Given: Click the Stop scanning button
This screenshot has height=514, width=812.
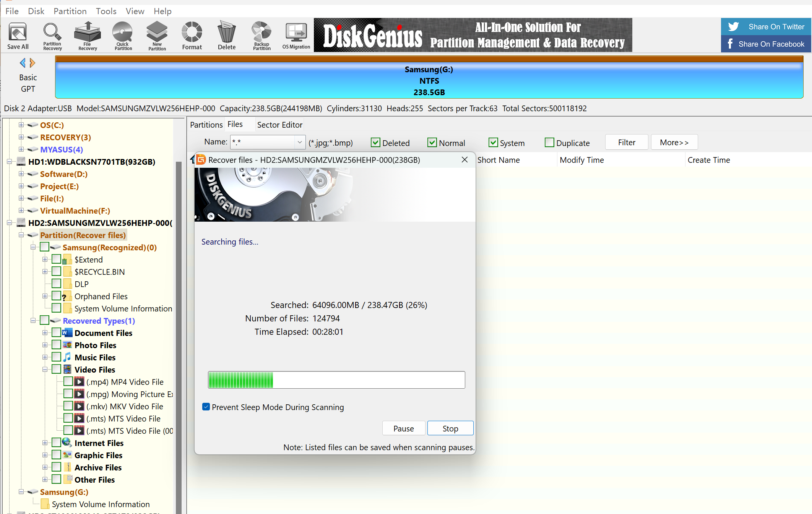Looking at the screenshot, I should (x=450, y=428).
